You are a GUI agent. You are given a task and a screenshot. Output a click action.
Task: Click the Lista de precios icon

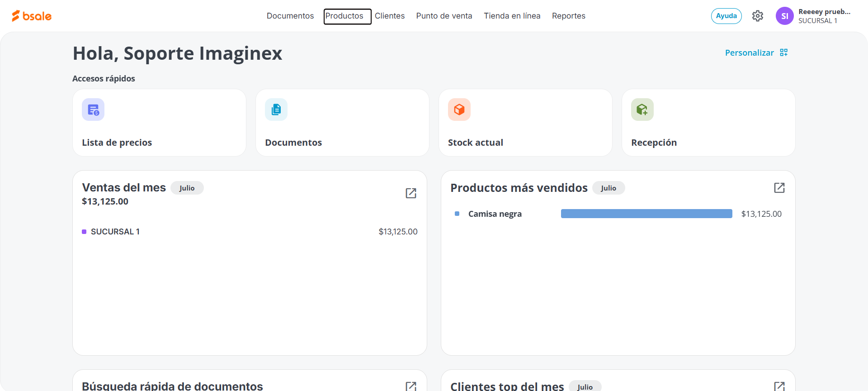(93, 110)
